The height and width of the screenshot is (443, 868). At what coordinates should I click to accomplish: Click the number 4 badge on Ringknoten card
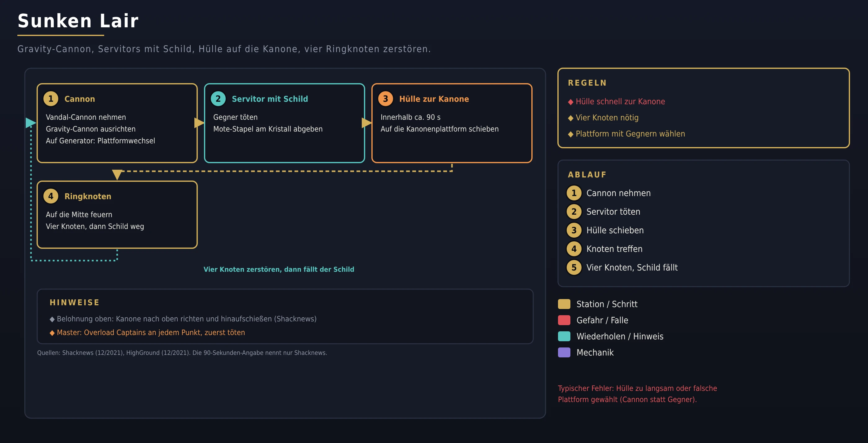[51, 196]
